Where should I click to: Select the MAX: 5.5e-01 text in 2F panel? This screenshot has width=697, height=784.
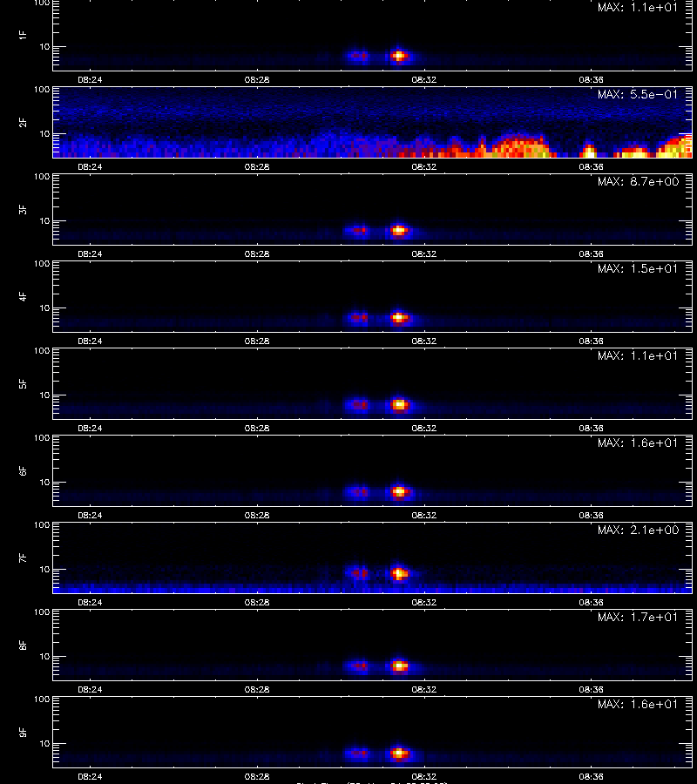638,94
